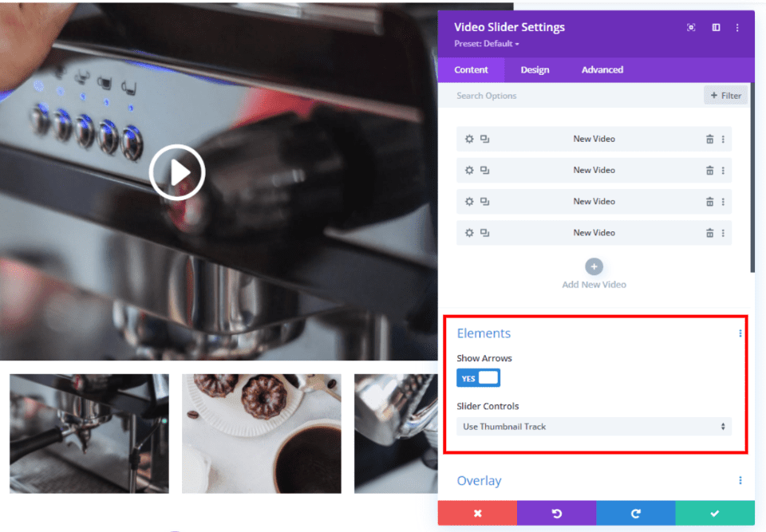Discard changes using the red X button
766x532 pixels.
[x=477, y=513]
